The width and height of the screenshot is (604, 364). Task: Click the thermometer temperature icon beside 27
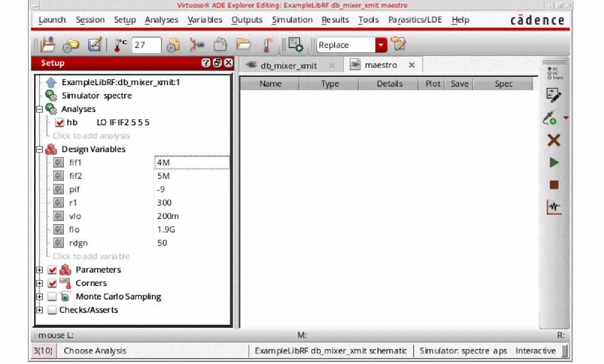tap(121, 45)
